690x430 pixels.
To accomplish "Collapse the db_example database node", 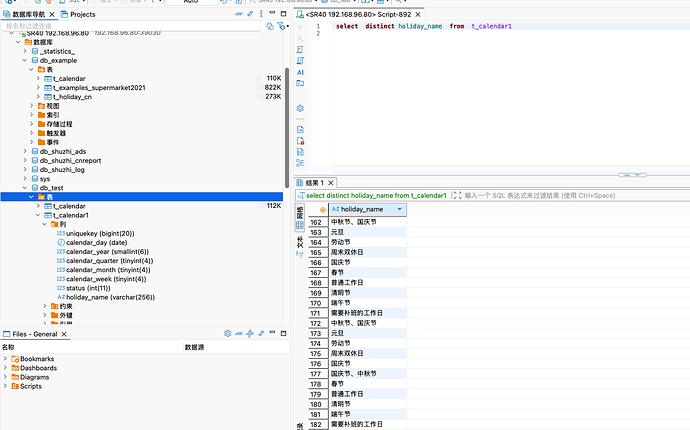I will (27, 60).
